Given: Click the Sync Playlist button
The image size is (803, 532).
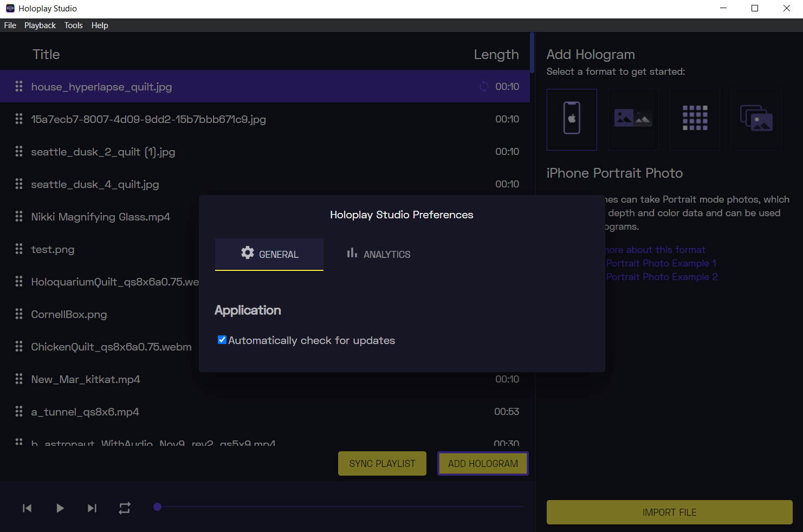Looking at the screenshot, I should click(382, 464).
